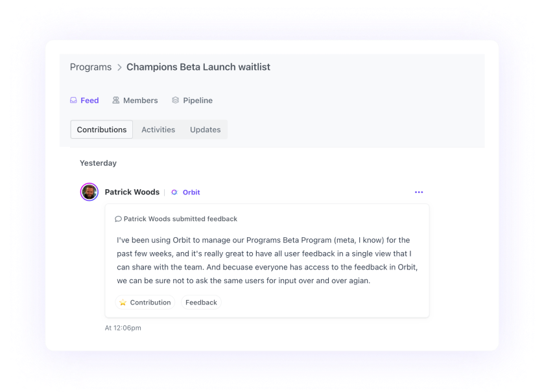Click the 'At 12:06pm' timestamp

tap(123, 328)
